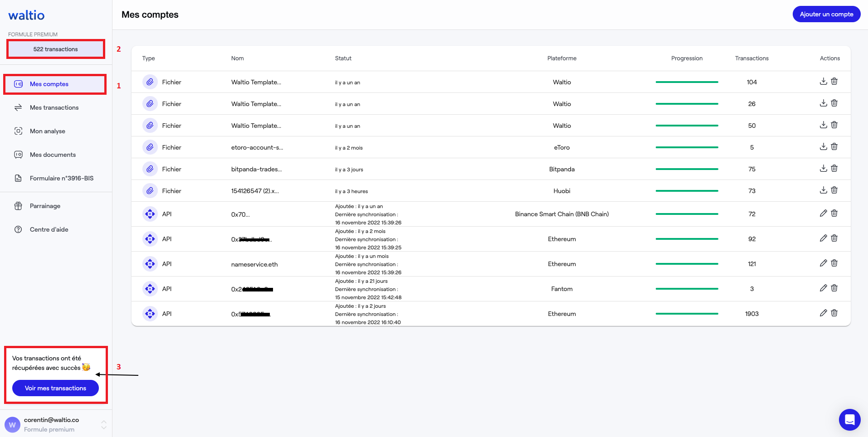
Task: Click the 1903 transactions value
Action: tap(751, 314)
